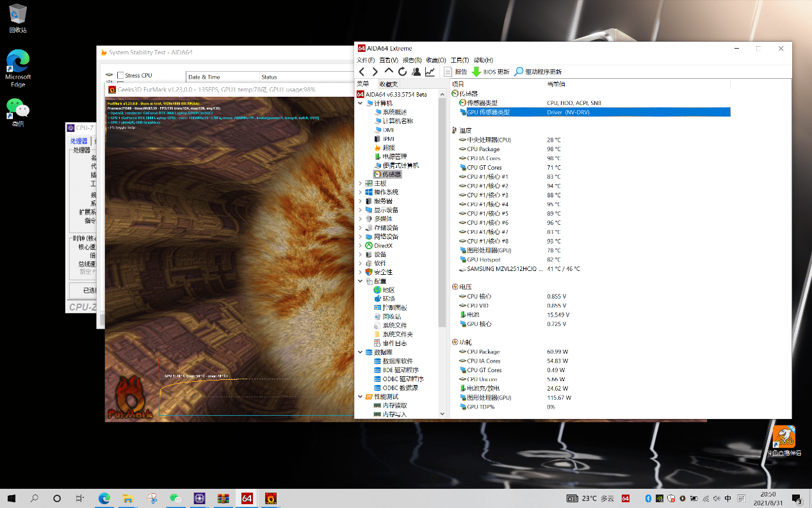
Task: Expand the 操作系统 tree node
Action: click(x=360, y=192)
